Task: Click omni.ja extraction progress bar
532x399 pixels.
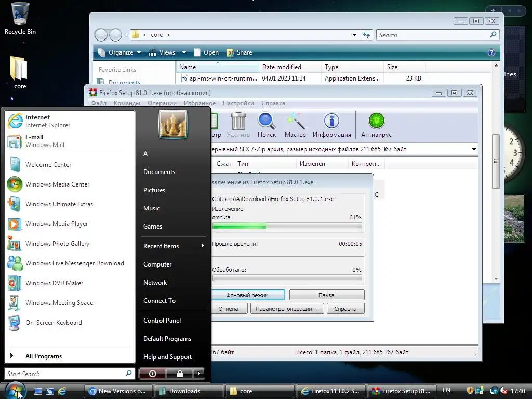Action: click(287, 226)
